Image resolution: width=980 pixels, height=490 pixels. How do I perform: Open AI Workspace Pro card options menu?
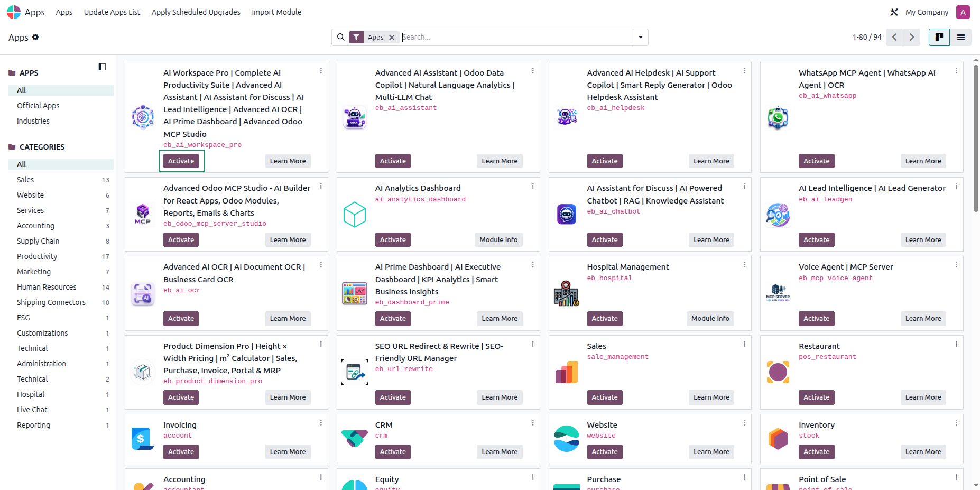point(321,70)
